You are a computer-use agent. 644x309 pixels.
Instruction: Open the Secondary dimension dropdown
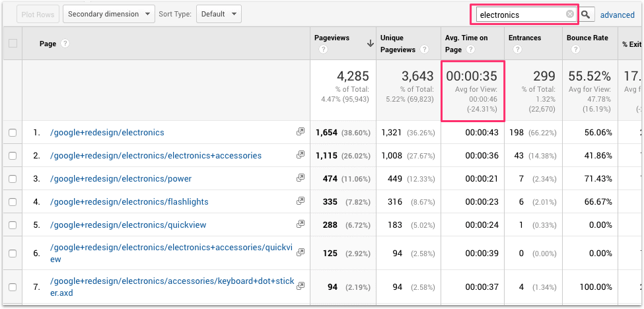[109, 14]
